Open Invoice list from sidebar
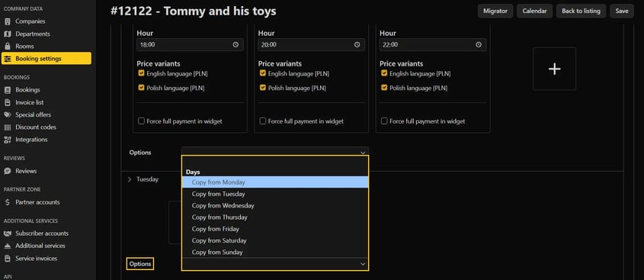This screenshot has width=644, height=280. point(30,102)
